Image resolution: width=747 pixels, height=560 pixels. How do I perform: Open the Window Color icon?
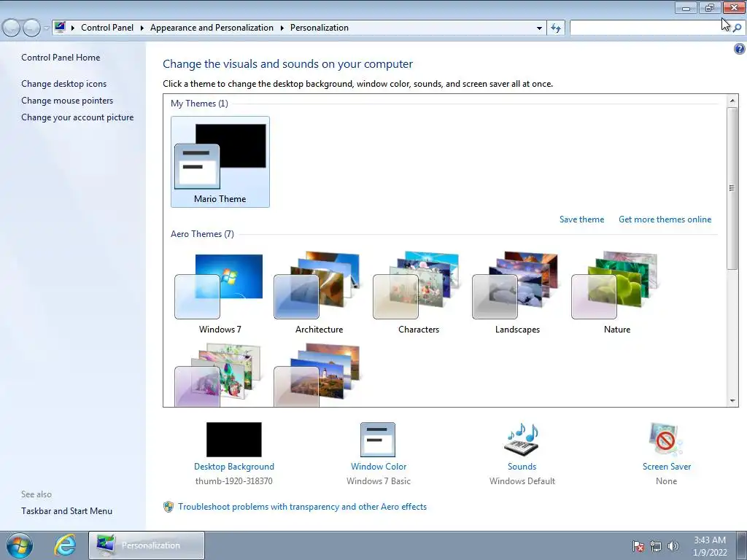(378, 440)
